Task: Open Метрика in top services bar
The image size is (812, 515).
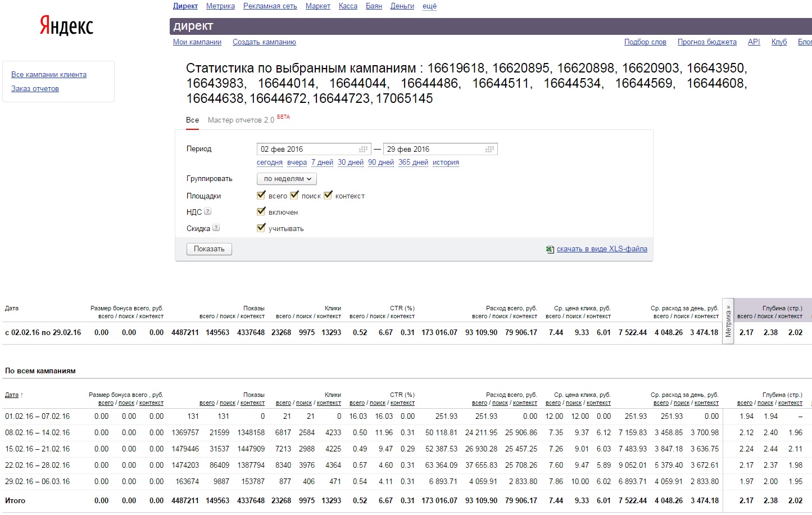Action: 220,6
